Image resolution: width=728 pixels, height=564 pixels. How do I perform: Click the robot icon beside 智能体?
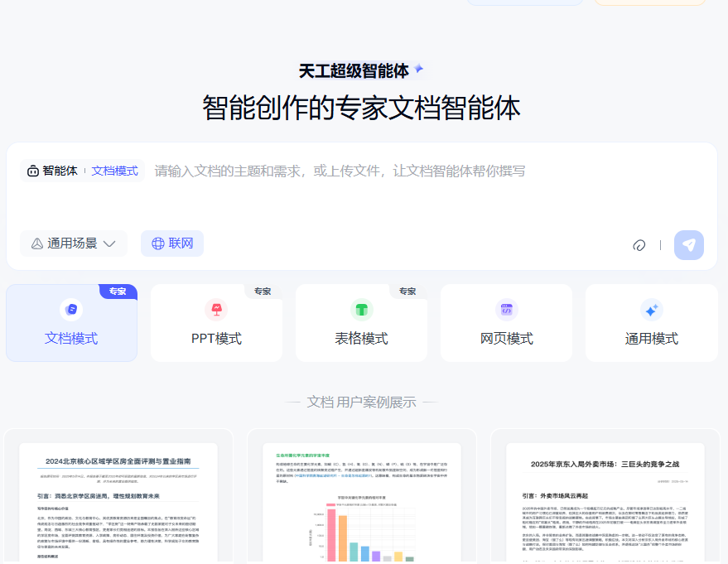[x=32, y=171]
